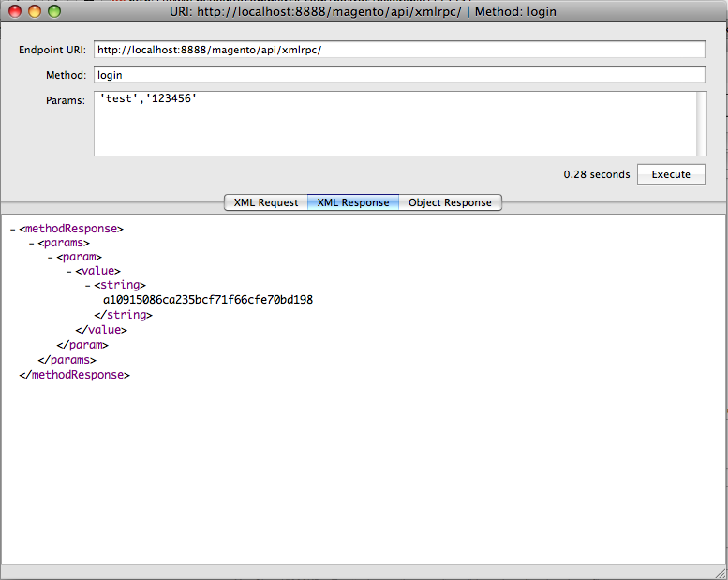
Task: Click the Method: label
Action: click(66, 75)
